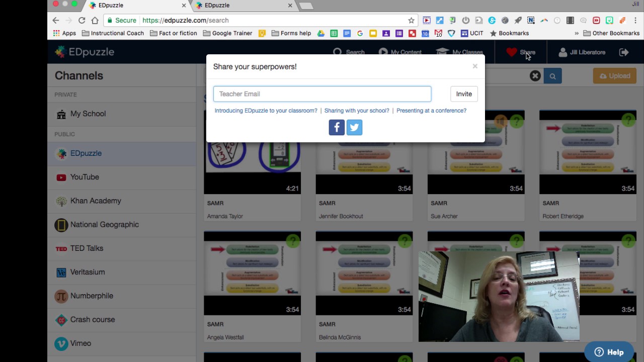Open the Google Docs bookmark icon
Viewport: 644px width, 362px height.
(347, 33)
